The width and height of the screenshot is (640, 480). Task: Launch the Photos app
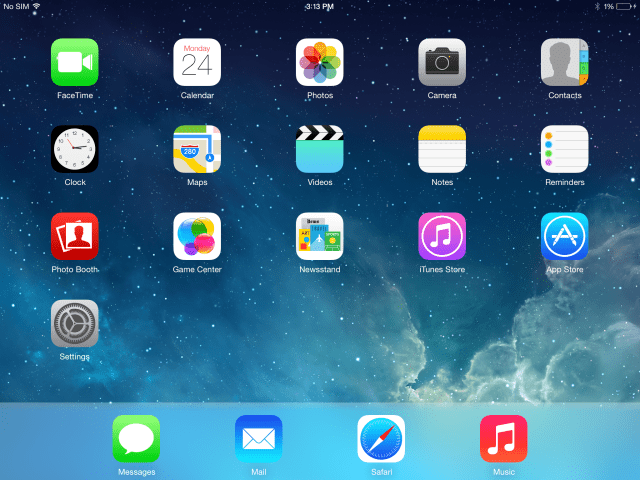coord(320,62)
